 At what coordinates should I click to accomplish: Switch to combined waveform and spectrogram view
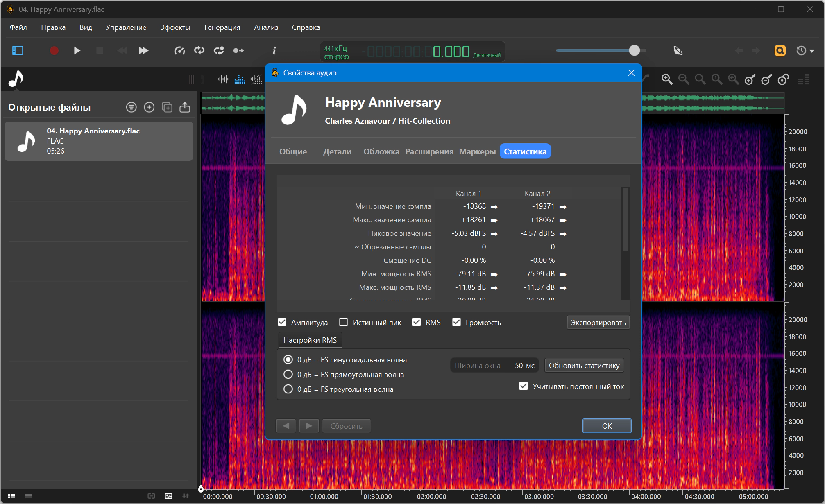point(256,79)
